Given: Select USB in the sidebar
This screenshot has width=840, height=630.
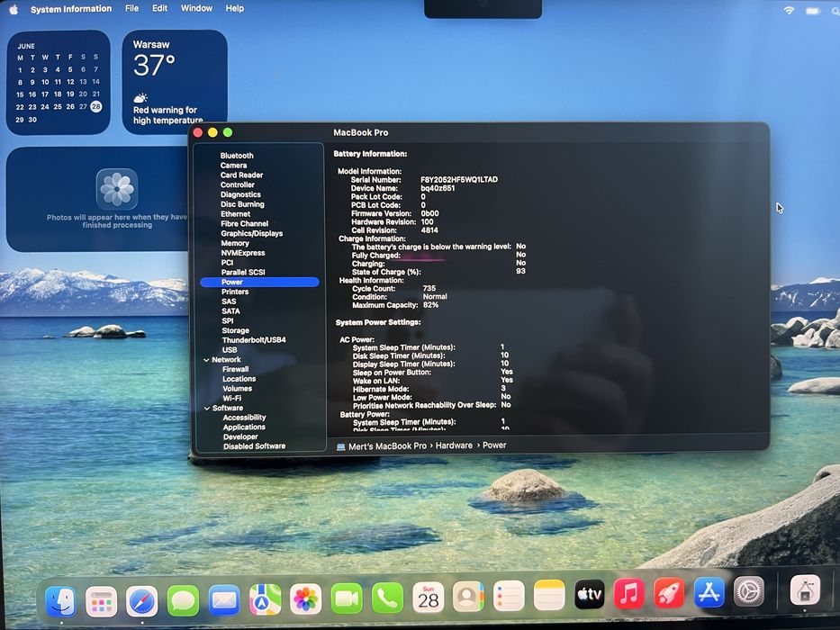Looking at the screenshot, I should pyautogui.click(x=230, y=350).
